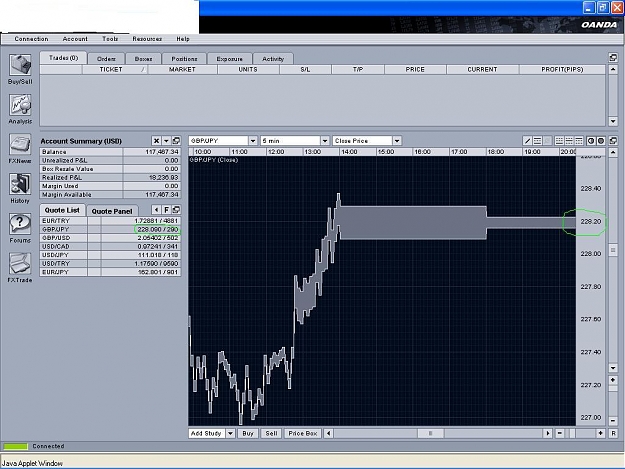Screen dimensions: 625x469
Task: Open the Add Study dropdown arrow
Action: coord(230,433)
